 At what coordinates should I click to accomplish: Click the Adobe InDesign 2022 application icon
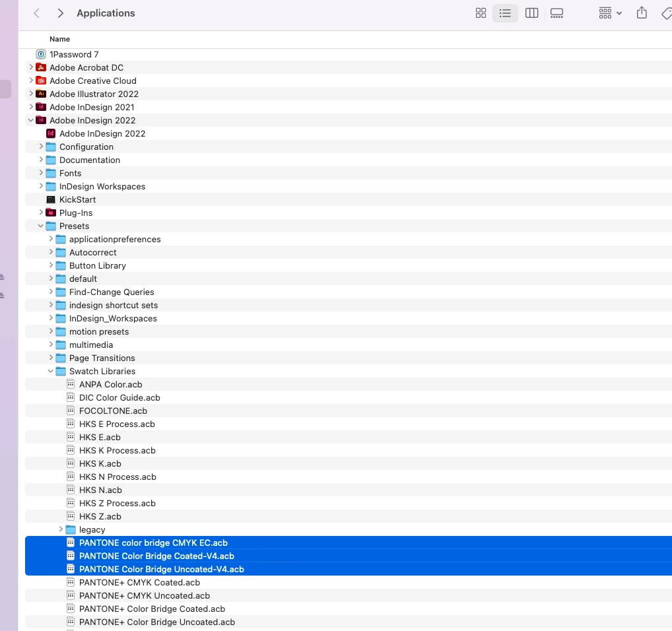click(x=51, y=133)
